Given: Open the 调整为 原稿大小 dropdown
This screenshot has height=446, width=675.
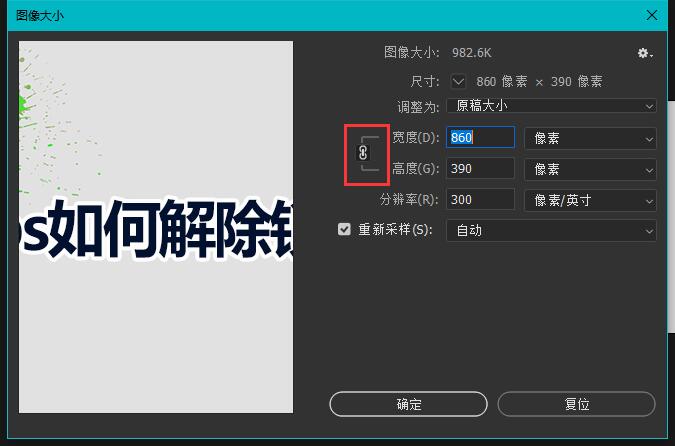Looking at the screenshot, I should 551,105.
